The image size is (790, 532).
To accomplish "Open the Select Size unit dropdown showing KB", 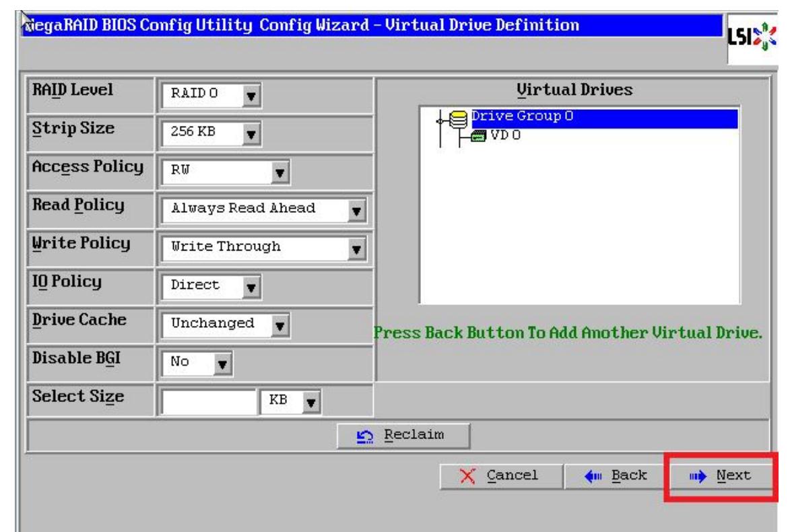I will (x=291, y=401).
